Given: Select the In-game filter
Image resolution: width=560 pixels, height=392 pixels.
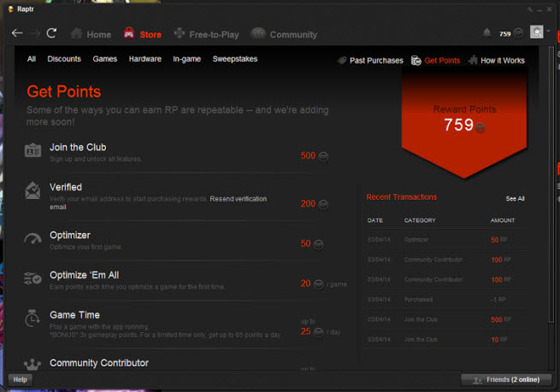Looking at the screenshot, I should (x=186, y=59).
